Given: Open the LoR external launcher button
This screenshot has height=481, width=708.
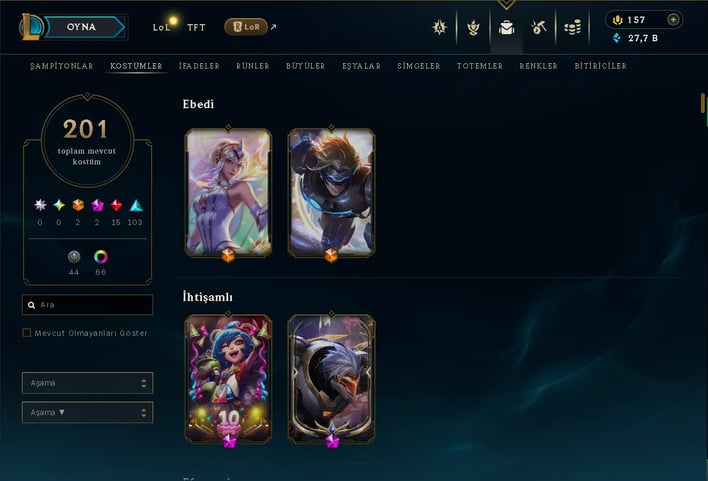Looking at the screenshot, I should coord(246,27).
